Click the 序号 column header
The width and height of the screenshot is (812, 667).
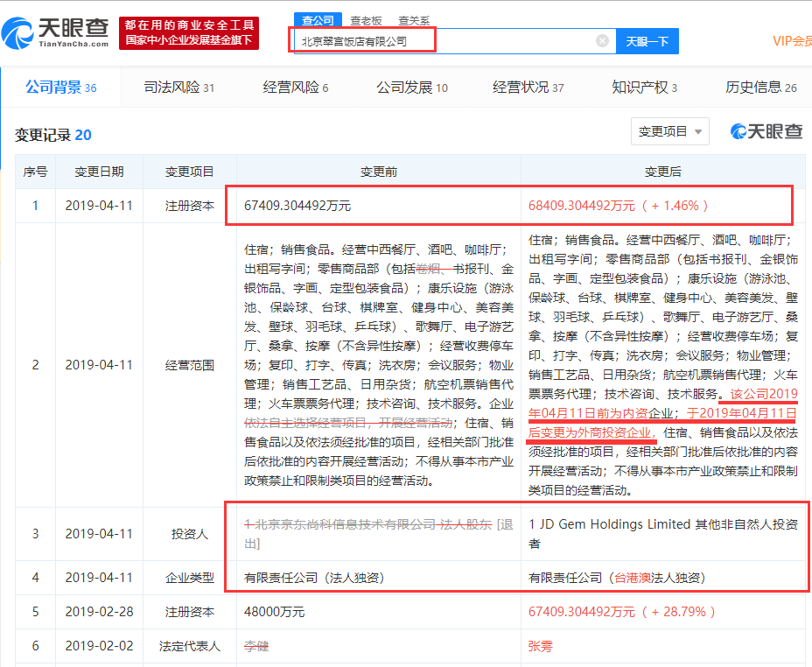point(35,172)
